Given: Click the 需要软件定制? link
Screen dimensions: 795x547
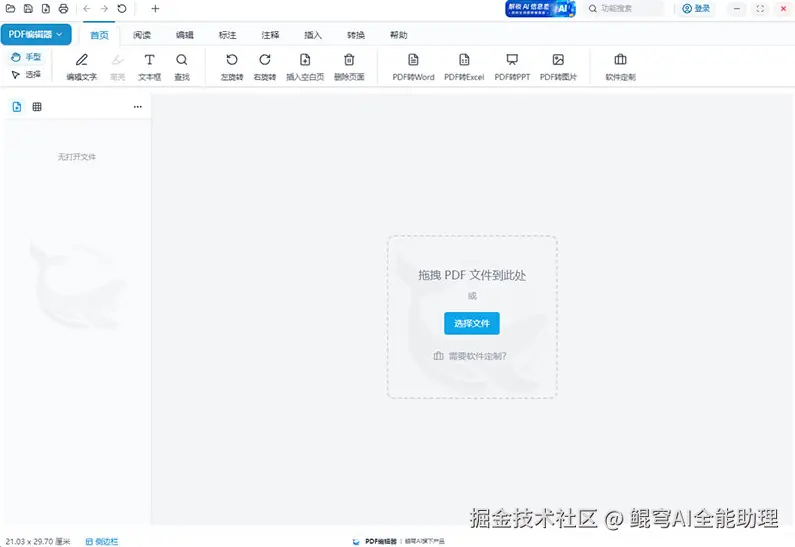Looking at the screenshot, I should [x=470, y=356].
